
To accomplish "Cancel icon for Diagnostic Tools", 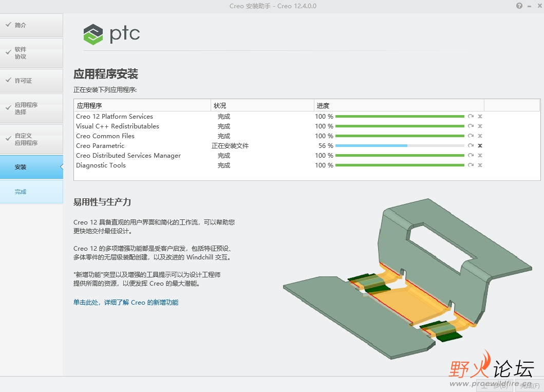I will point(480,165).
